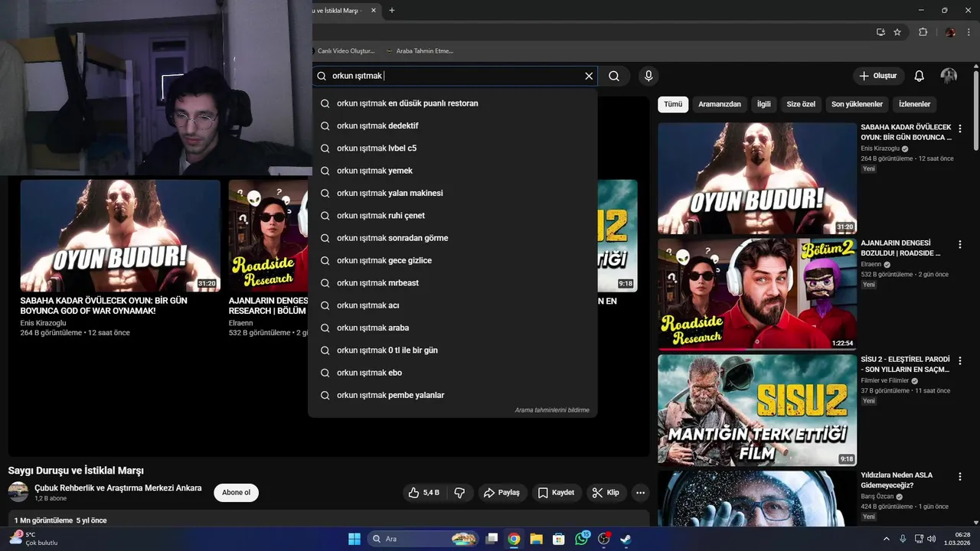The height and width of the screenshot is (551, 980).
Task: Open options for sidebar SABAHA KADAR ÖVÜLECEK video
Action: tap(960, 129)
